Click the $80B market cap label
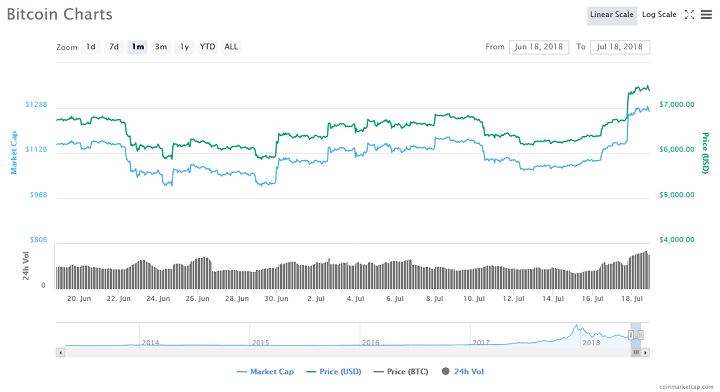This screenshot has height=392, width=720. click(39, 240)
